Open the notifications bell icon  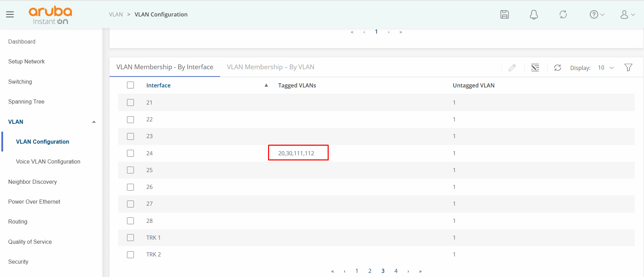[533, 14]
